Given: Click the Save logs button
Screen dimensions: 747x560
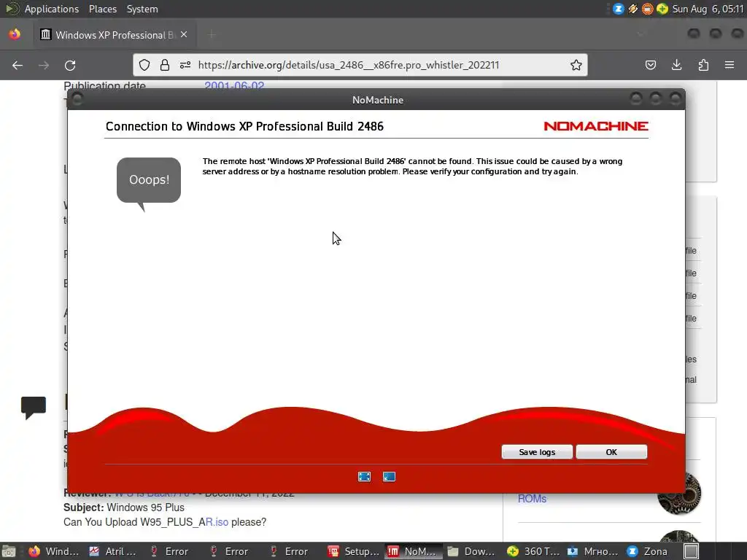Looking at the screenshot, I should pyautogui.click(x=537, y=452).
